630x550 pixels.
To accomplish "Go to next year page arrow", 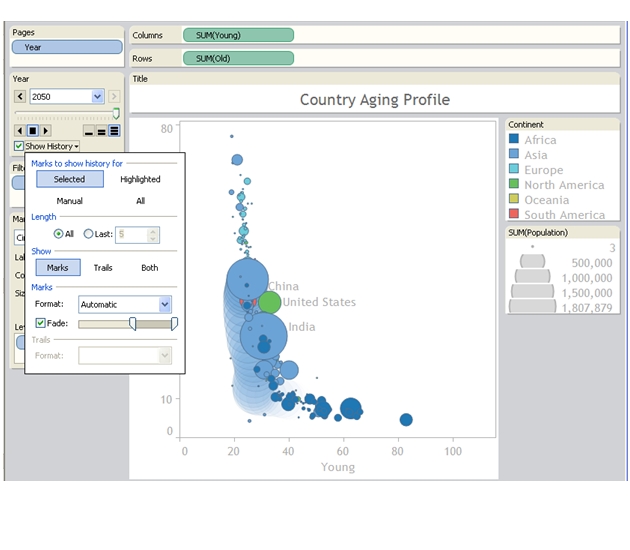I will pos(114,96).
